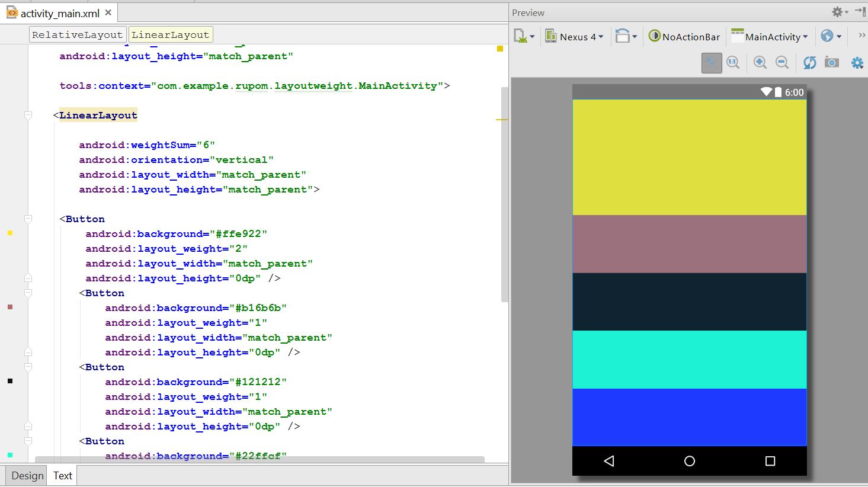Open the MainActivity association dropdown
This screenshot has width=868, height=487.
pos(770,36)
